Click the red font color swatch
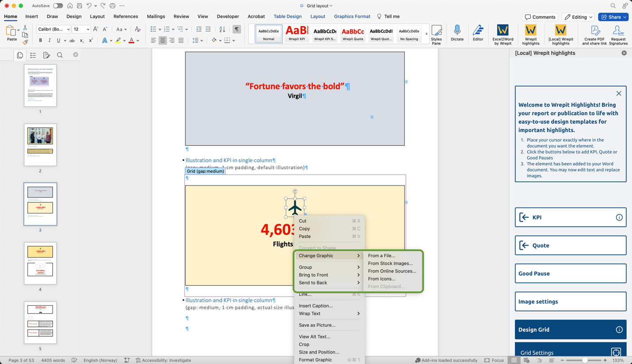632x364 pixels. coord(131,41)
